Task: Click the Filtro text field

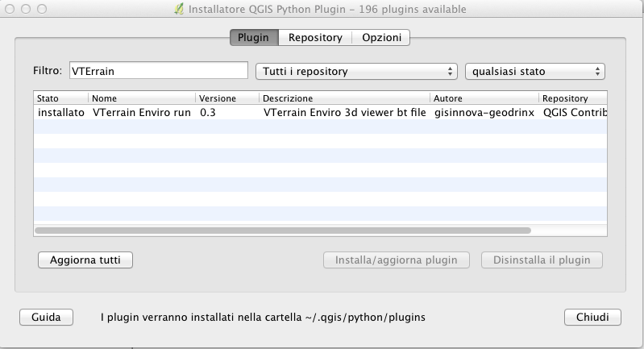Action: (158, 71)
